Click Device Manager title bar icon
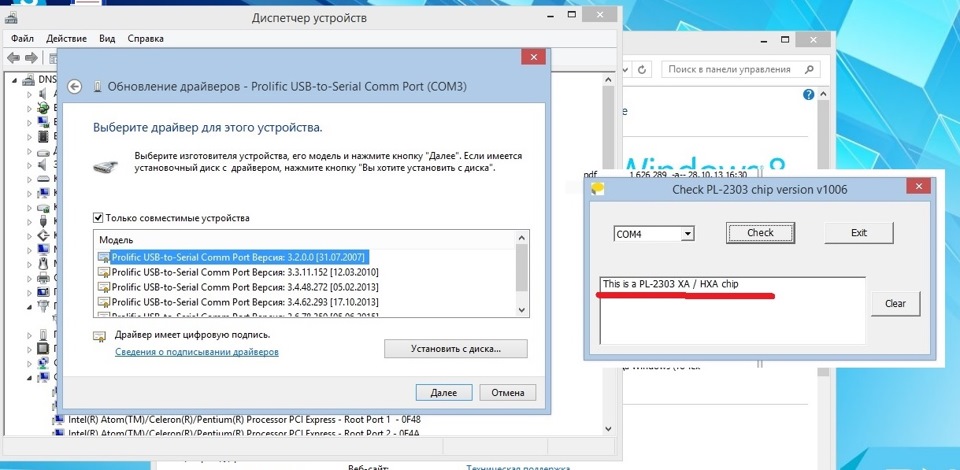 point(12,18)
